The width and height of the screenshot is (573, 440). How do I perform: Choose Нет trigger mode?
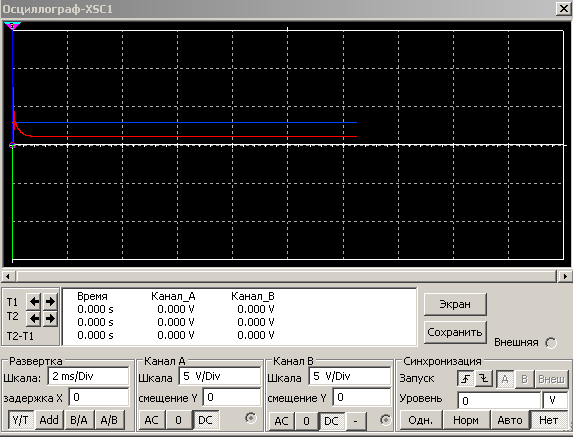point(549,420)
